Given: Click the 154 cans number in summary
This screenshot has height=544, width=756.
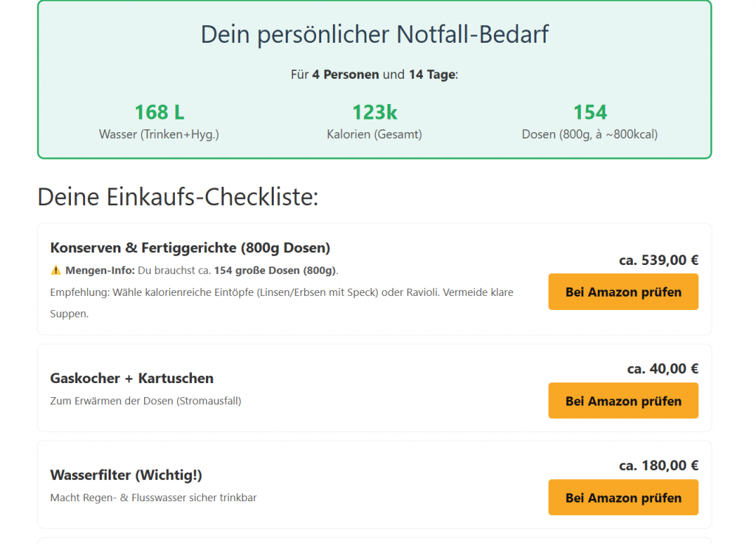Looking at the screenshot, I should click(590, 112).
